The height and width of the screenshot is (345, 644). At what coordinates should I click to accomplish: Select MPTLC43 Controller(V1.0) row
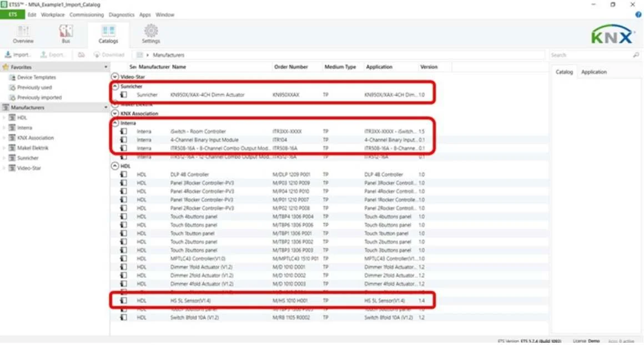(329, 259)
